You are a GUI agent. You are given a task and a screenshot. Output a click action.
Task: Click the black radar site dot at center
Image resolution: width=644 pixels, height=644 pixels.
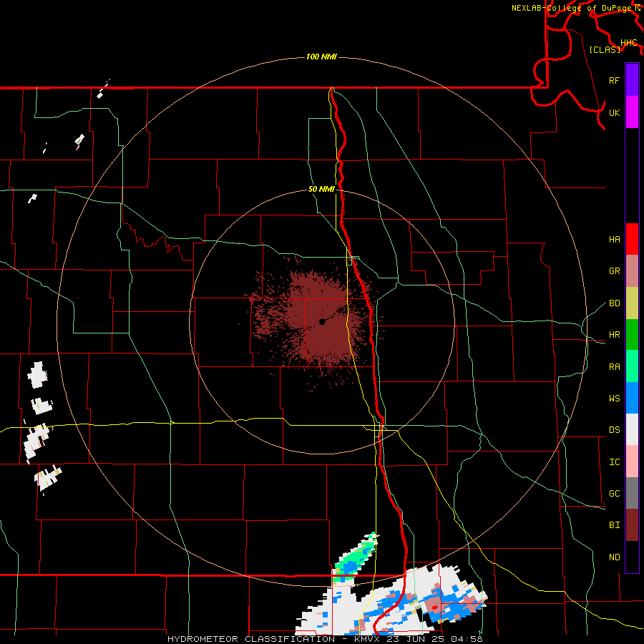click(x=323, y=322)
